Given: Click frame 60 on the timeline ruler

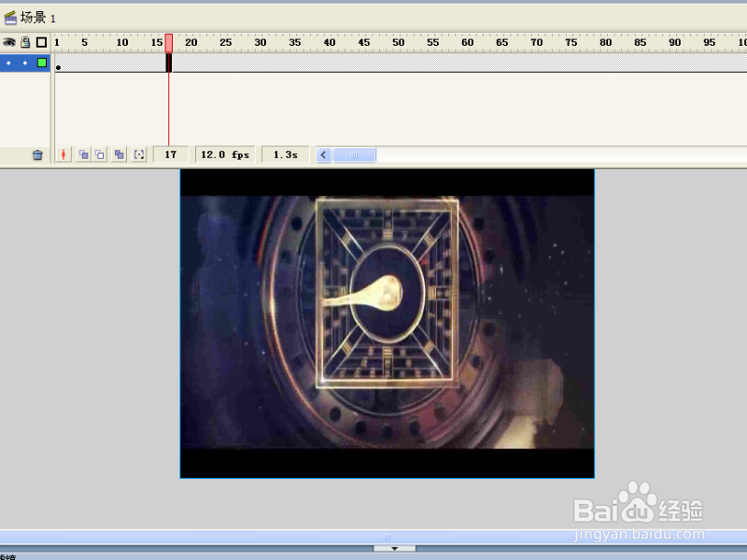Looking at the screenshot, I should point(468,42).
